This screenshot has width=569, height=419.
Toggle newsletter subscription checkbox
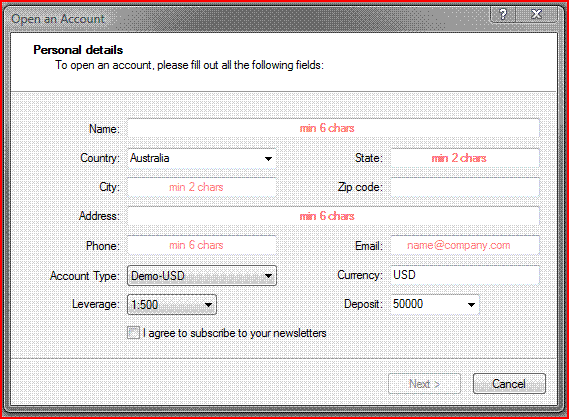point(133,333)
